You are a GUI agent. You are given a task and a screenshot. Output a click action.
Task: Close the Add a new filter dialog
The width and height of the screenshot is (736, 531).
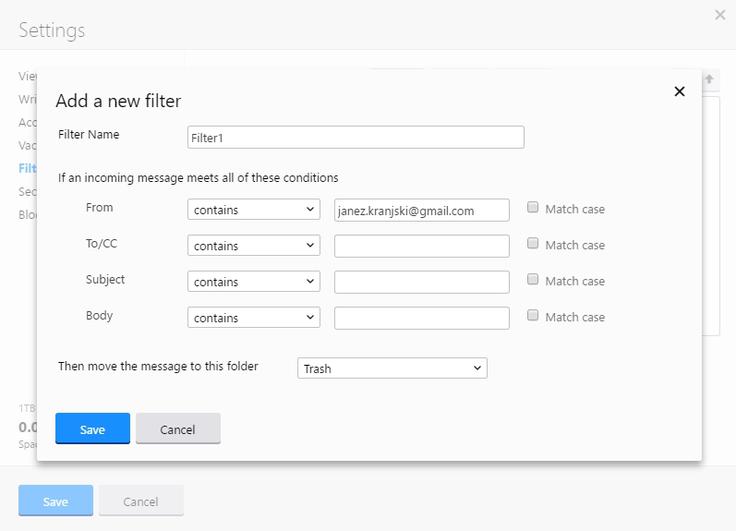coord(679,92)
